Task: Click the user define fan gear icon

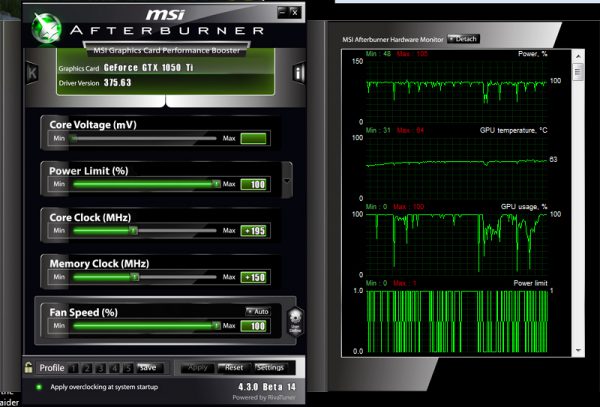Action: point(295,321)
